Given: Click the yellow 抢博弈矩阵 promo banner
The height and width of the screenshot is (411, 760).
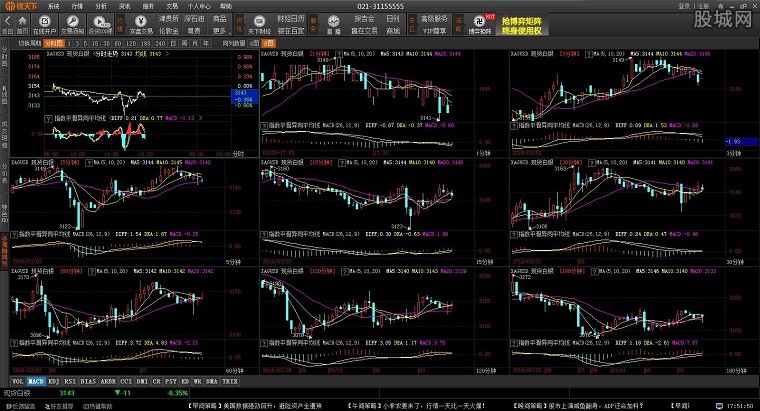Looking at the screenshot, I should (522, 25).
